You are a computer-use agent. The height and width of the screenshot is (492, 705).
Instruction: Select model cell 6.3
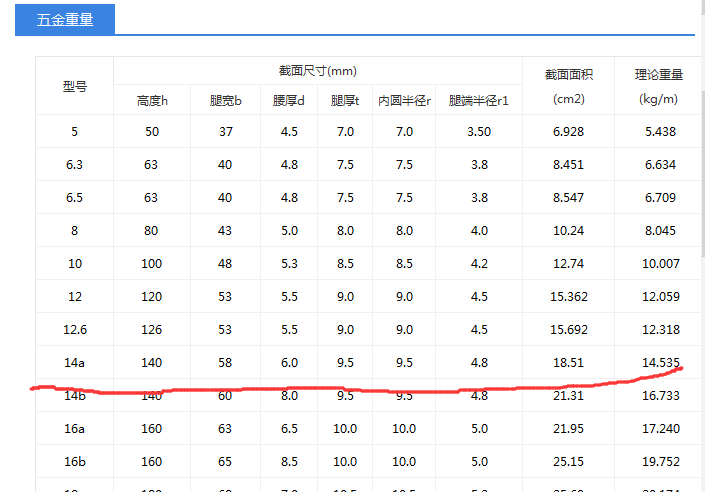[74, 165]
